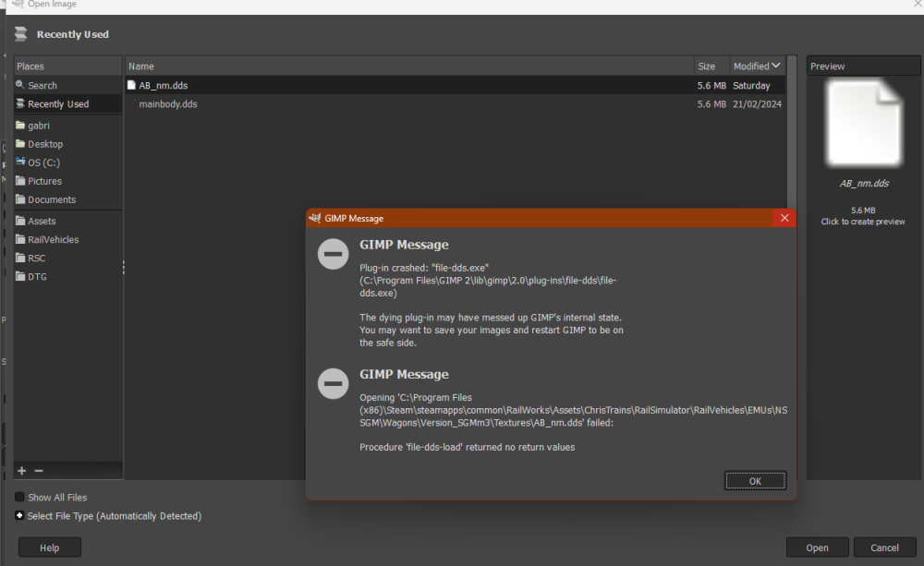The width and height of the screenshot is (924, 566).
Task: Enable Show All Files checkbox
Action: pos(20,497)
